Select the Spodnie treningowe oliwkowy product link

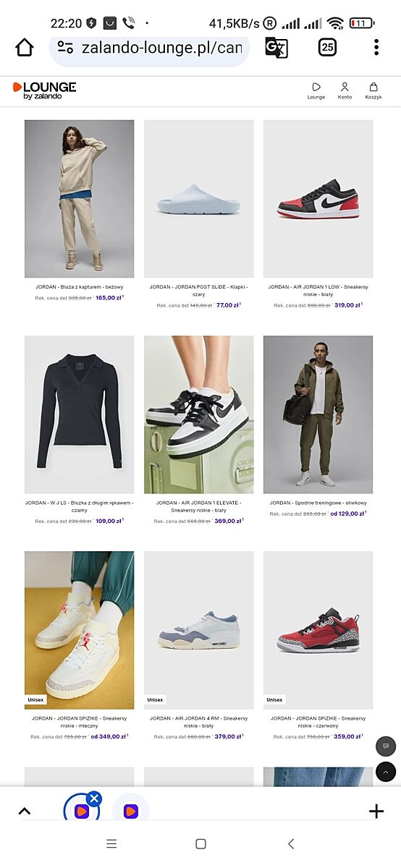(318, 503)
